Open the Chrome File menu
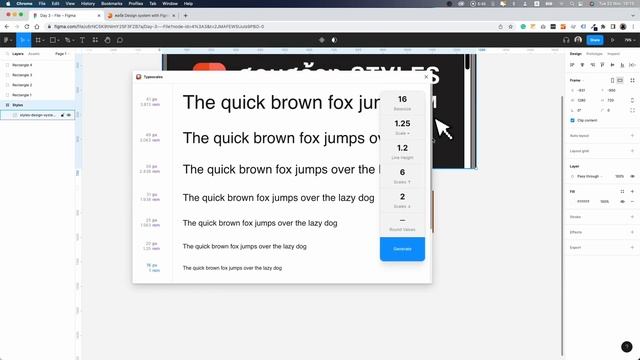The height and width of the screenshot is (360, 640). click(x=42, y=4)
